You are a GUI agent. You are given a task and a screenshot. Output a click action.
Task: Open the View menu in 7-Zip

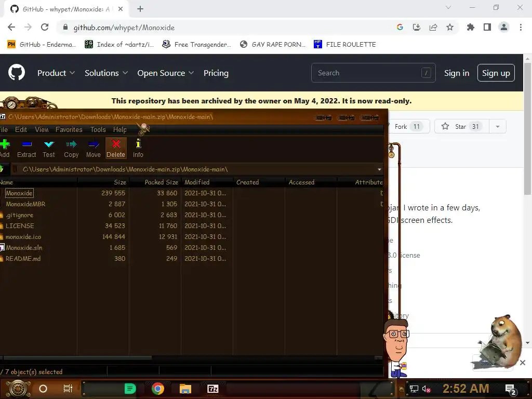(x=42, y=129)
